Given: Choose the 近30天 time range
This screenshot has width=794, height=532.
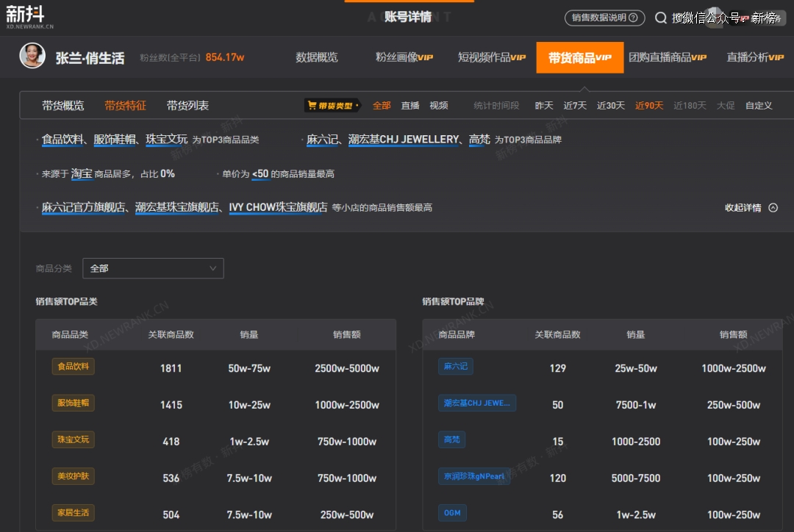Looking at the screenshot, I should (x=611, y=105).
